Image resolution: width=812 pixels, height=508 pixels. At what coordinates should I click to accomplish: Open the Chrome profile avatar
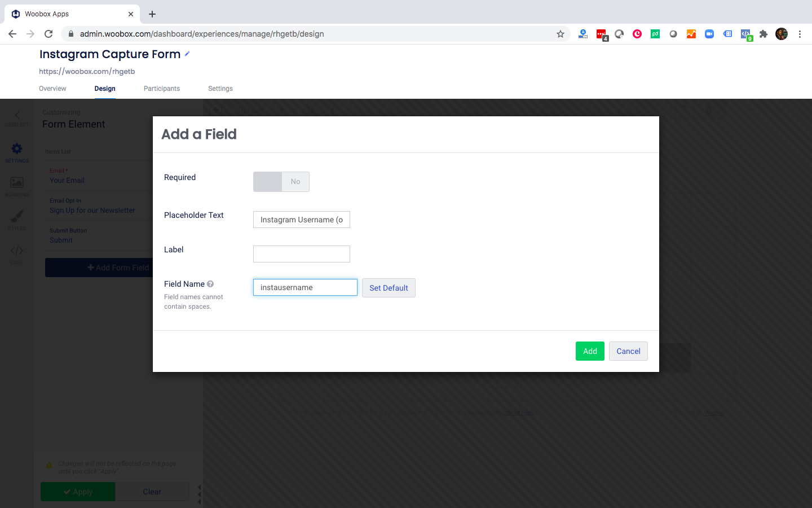point(782,34)
